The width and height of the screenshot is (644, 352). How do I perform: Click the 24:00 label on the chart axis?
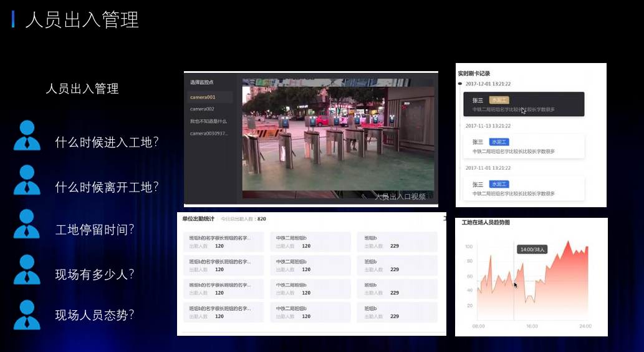(x=585, y=326)
